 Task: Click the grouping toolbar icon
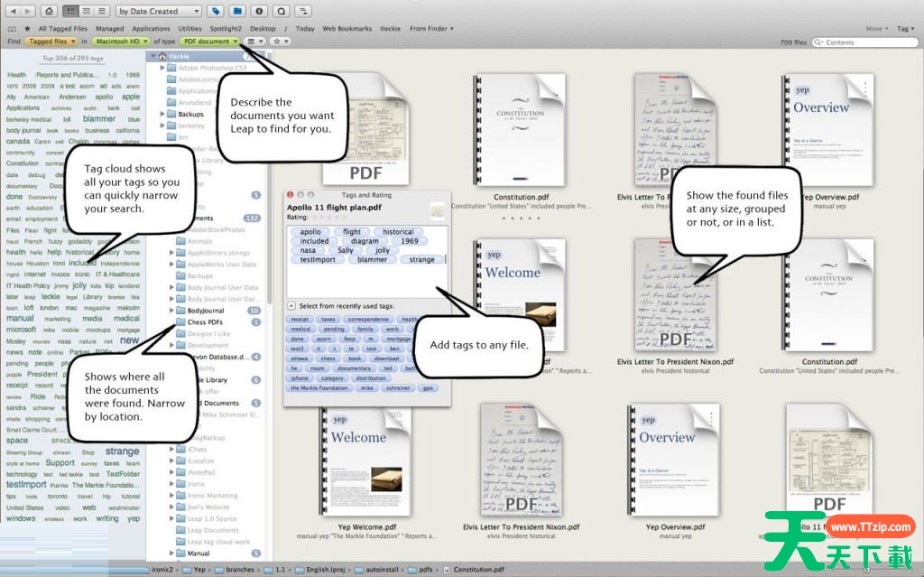click(x=303, y=11)
